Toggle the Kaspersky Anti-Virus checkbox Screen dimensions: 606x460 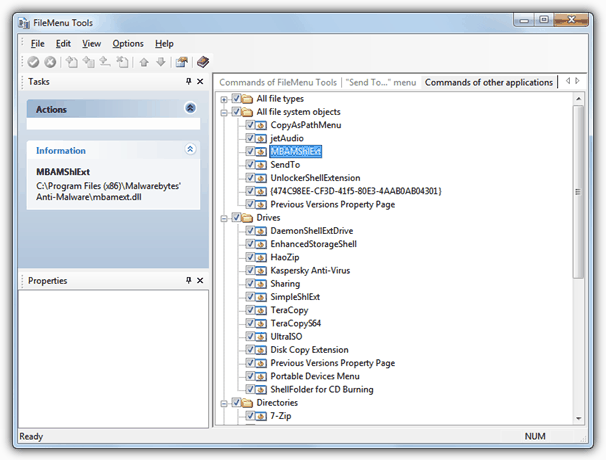point(250,270)
